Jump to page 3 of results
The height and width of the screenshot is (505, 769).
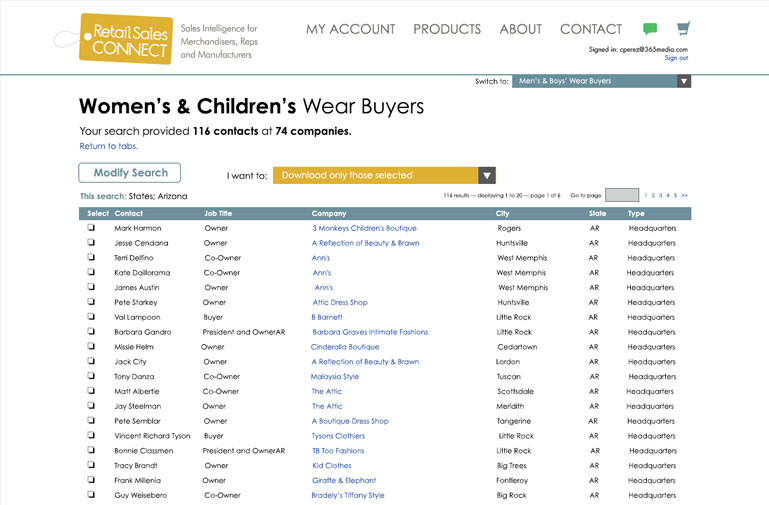pos(661,195)
